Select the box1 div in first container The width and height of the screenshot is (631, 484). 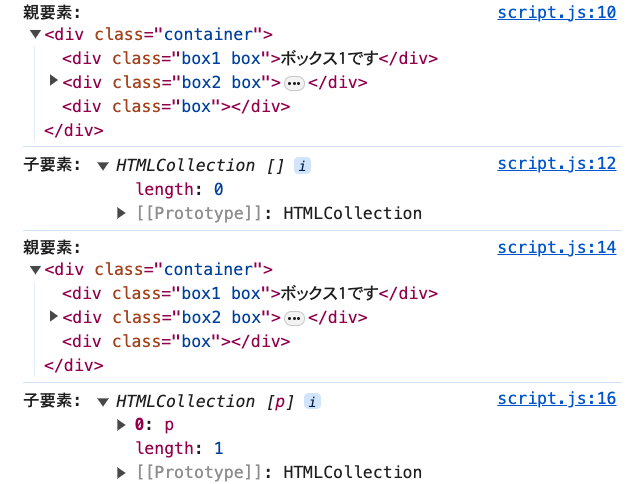pos(250,58)
